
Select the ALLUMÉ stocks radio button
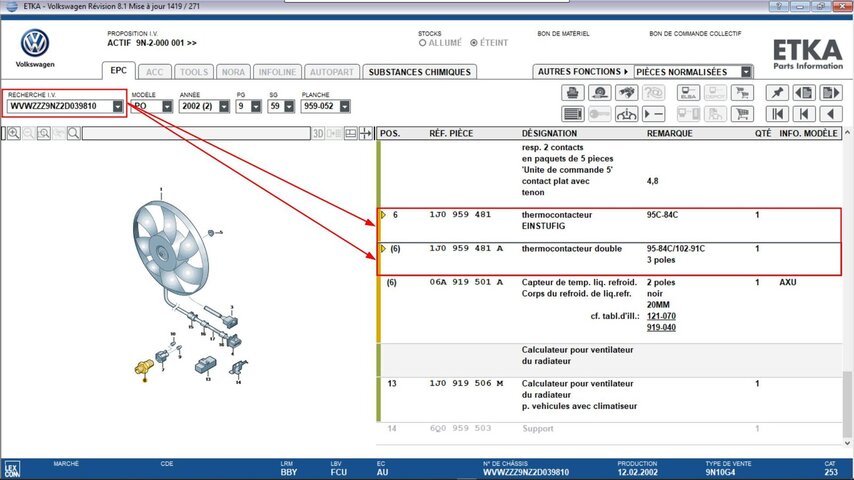click(x=422, y=42)
